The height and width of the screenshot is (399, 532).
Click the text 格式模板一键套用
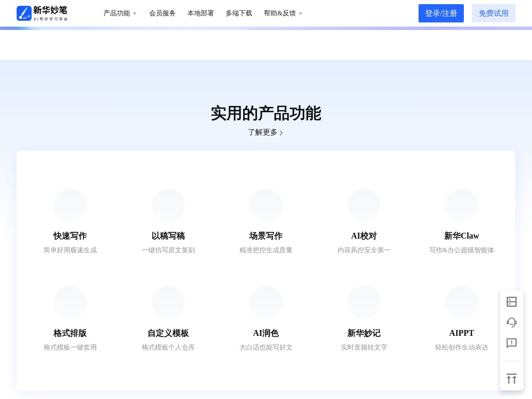70,347
